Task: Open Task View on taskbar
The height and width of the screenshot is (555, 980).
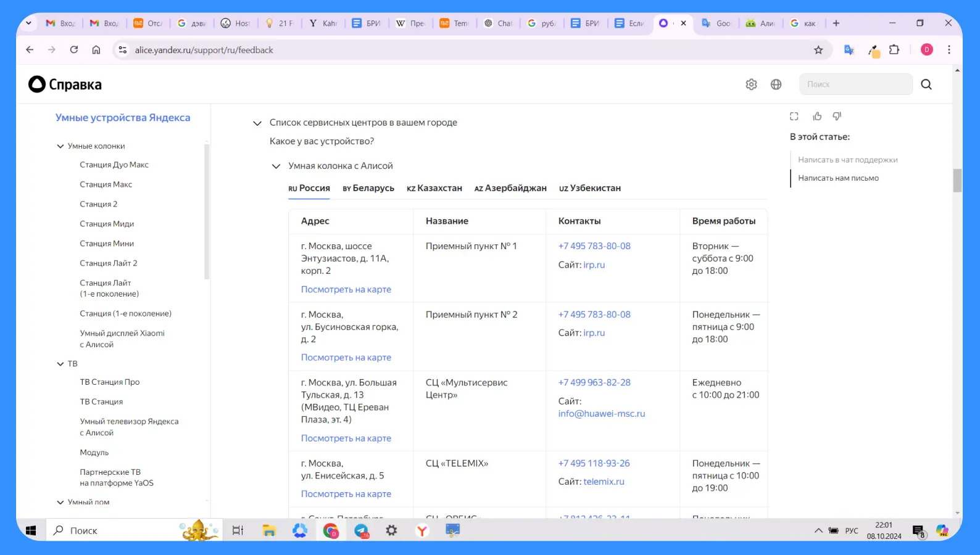Action: [x=238, y=530]
